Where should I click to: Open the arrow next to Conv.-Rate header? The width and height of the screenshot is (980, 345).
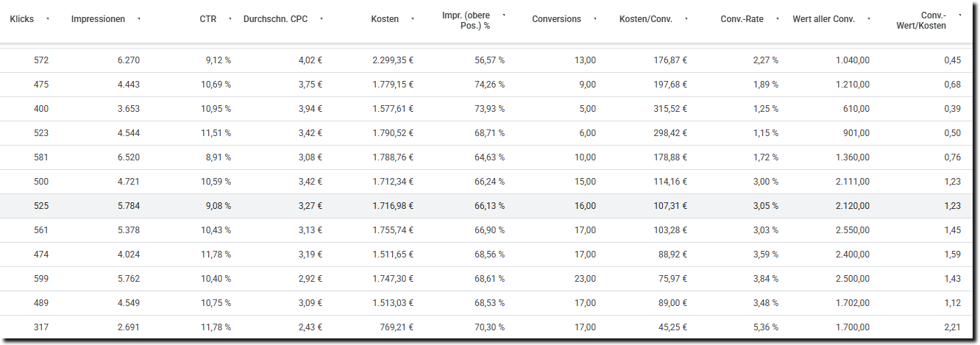click(x=778, y=19)
